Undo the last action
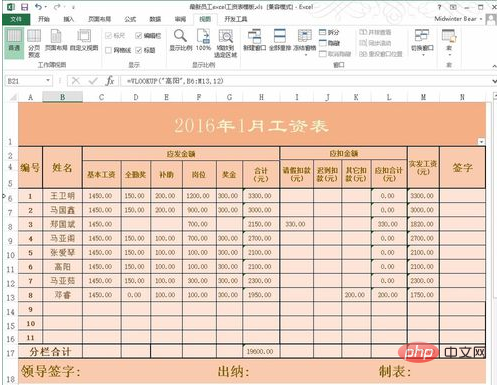 coord(39,7)
